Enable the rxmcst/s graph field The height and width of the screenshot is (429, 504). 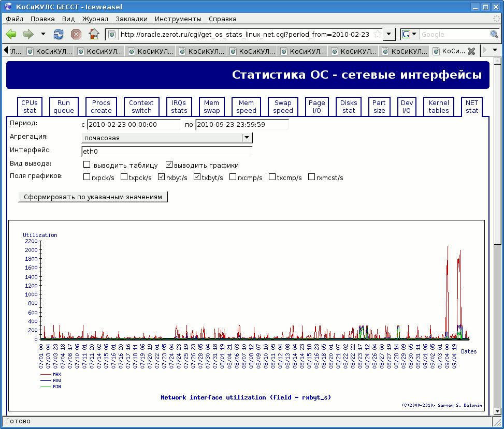[311, 177]
